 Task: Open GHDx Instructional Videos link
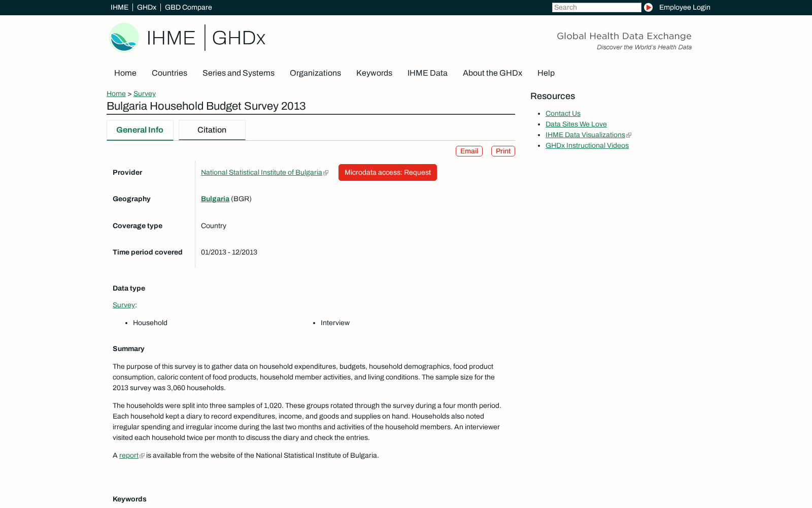point(587,146)
